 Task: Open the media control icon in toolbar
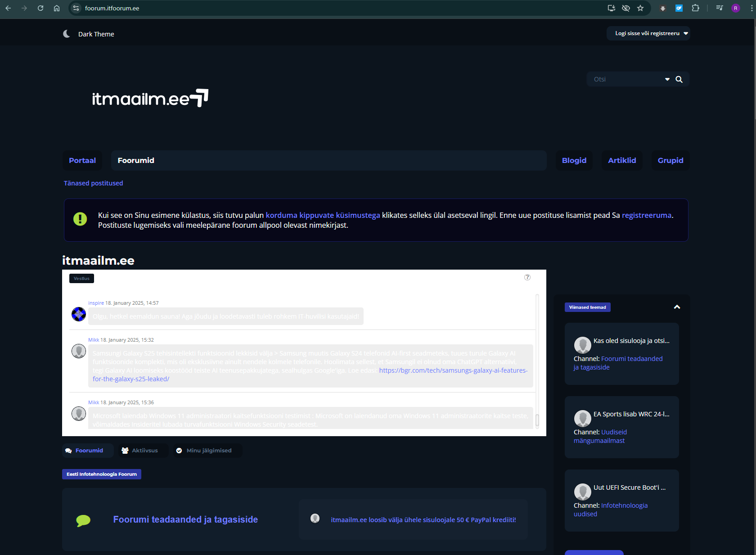(x=719, y=8)
